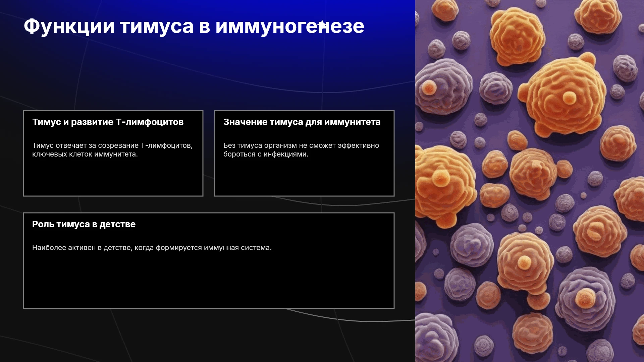Click the dark background below the bottom card

pyautogui.click(x=208, y=335)
